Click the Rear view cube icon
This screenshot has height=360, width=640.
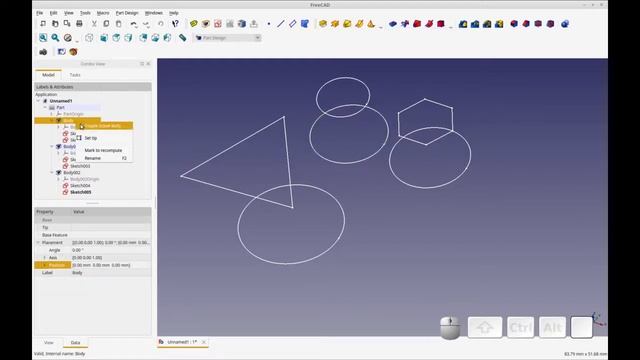click(x=143, y=38)
